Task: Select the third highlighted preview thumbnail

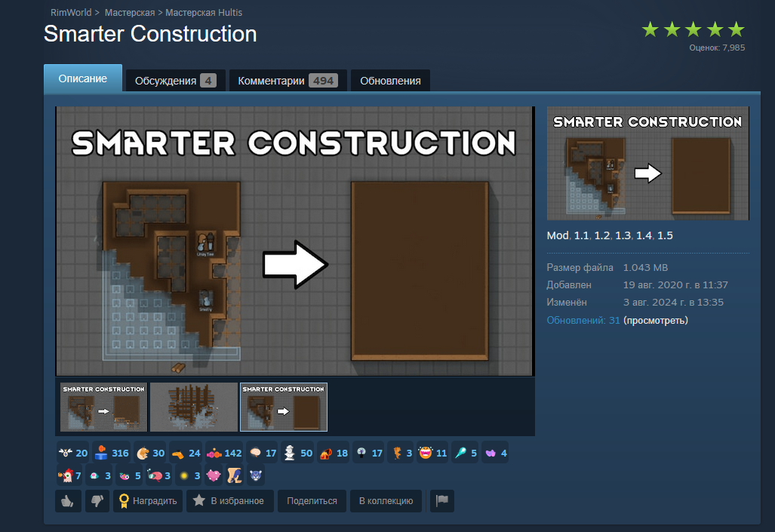Action: pyautogui.click(x=284, y=407)
